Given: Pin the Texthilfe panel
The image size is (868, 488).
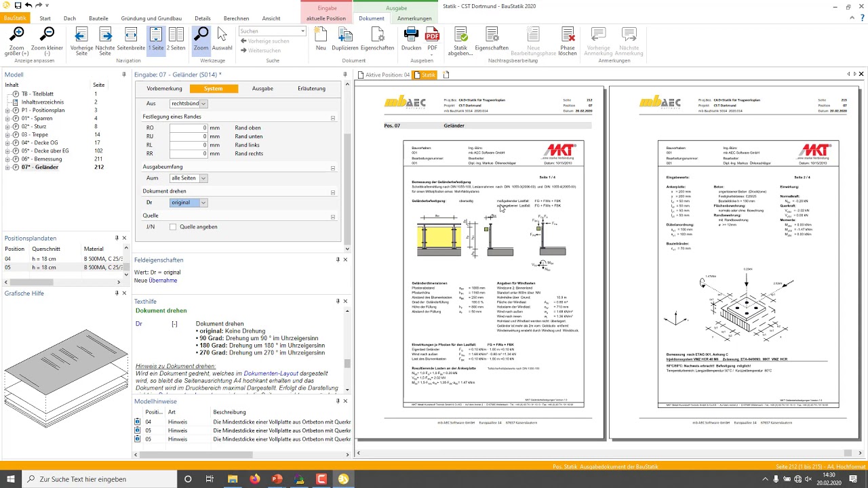Looking at the screenshot, I should (x=338, y=301).
